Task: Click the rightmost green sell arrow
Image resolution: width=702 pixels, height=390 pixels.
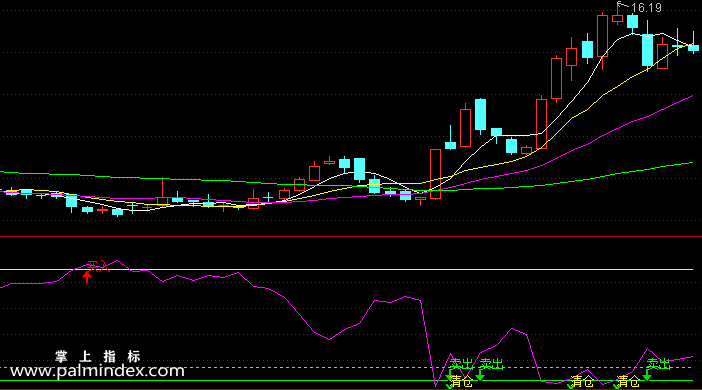Action: [647, 375]
